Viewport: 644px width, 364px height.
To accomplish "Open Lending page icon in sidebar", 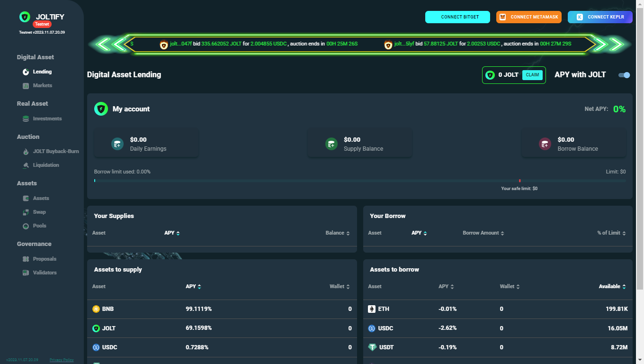I will pos(26,72).
